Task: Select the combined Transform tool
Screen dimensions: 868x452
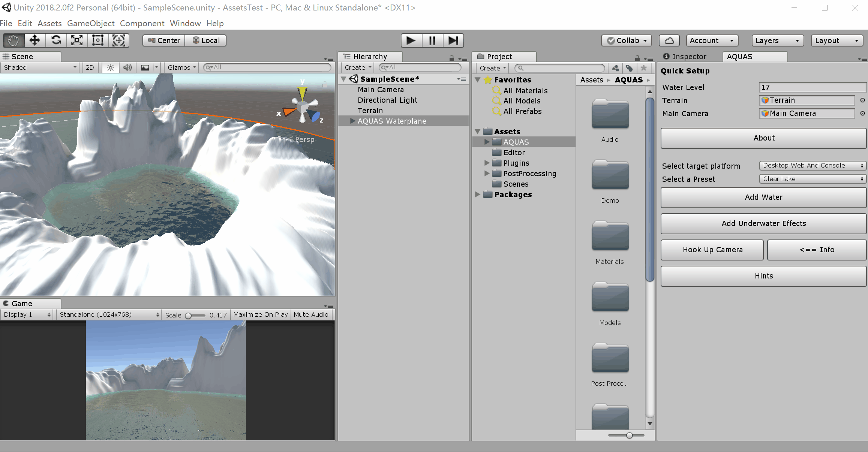Action: pos(119,40)
